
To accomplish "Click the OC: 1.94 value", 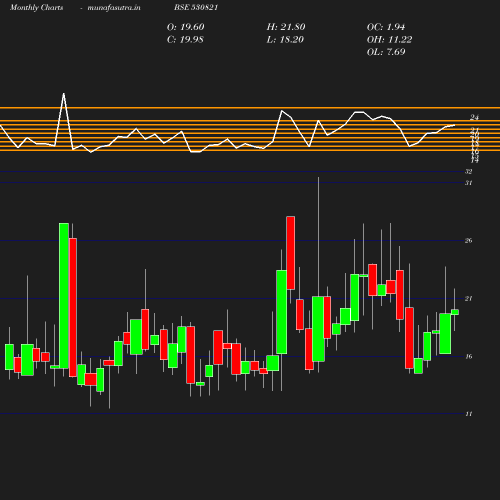I will [386, 27].
